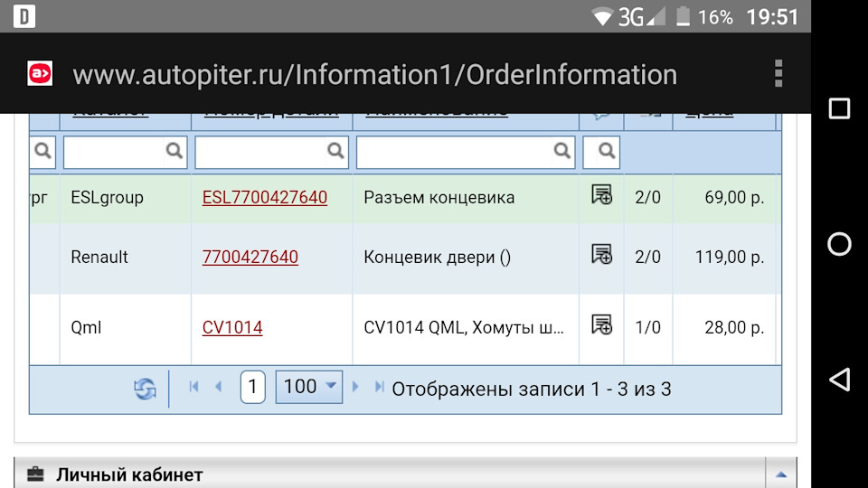Click quantity 1/0 in Qml row
The height and width of the screenshot is (488, 868).
pyautogui.click(x=647, y=327)
